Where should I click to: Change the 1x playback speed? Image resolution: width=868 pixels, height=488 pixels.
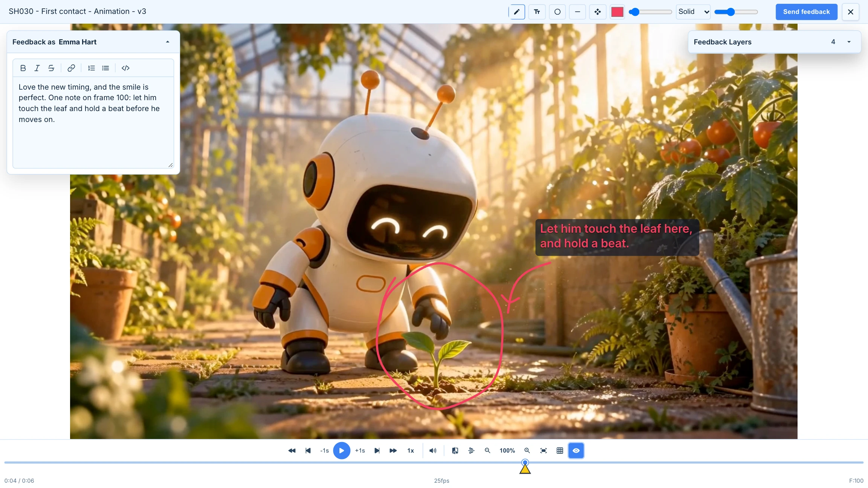(411, 451)
